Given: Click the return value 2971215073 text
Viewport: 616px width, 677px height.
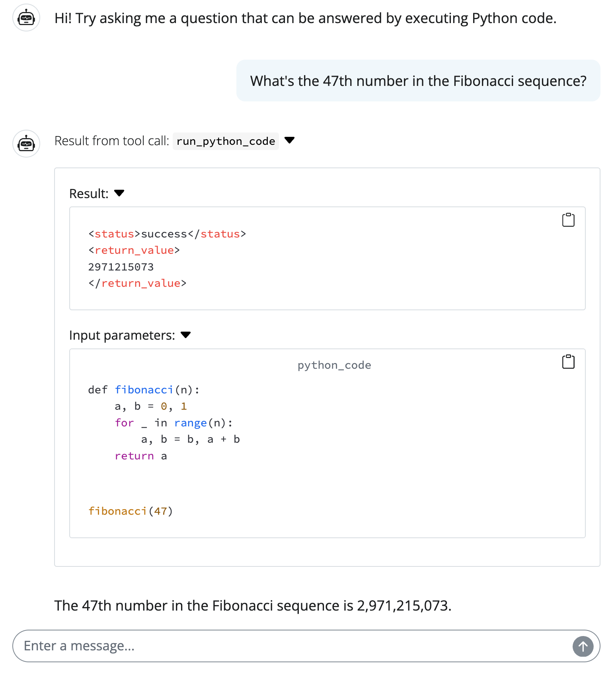Looking at the screenshot, I should 121,267.
